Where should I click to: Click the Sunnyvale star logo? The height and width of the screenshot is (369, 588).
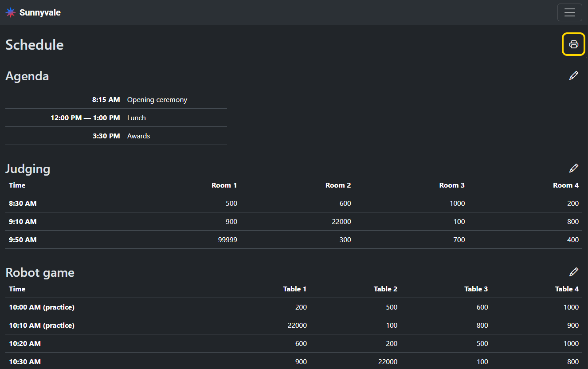tap(11, 12)
